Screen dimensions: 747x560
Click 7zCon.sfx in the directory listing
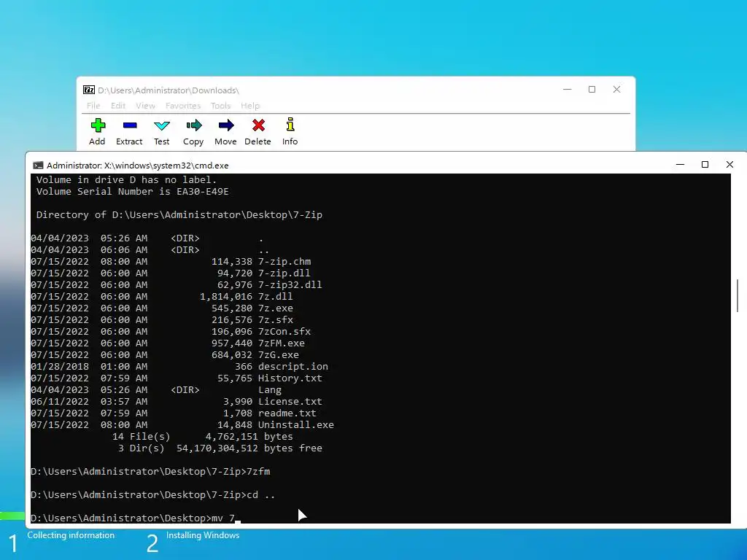(285, 332)
